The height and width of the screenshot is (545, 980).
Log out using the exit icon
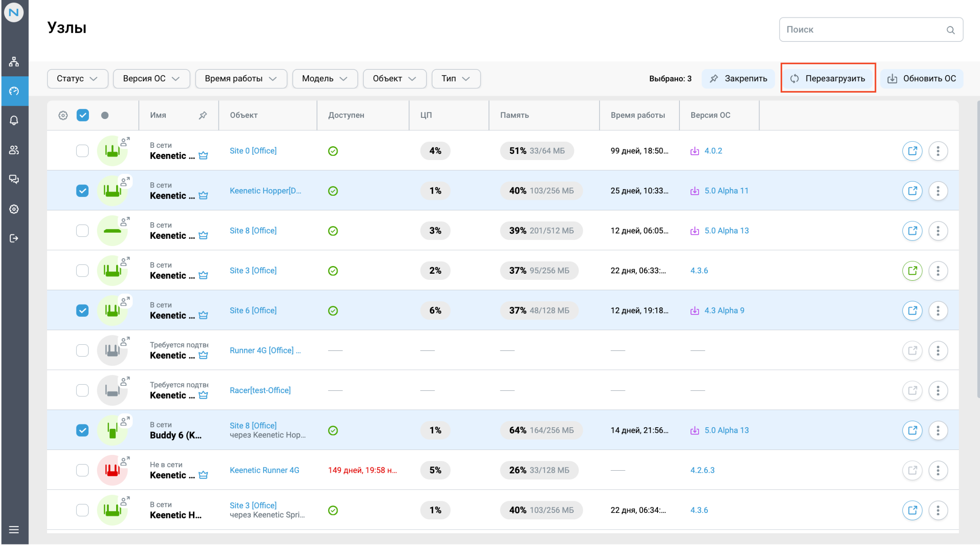click(14, 238)
